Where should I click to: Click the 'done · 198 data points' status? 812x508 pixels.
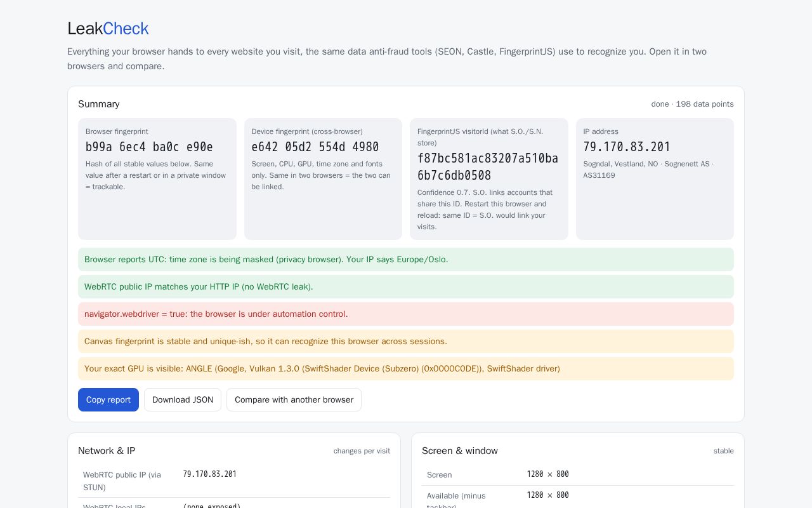pos(692,104)
